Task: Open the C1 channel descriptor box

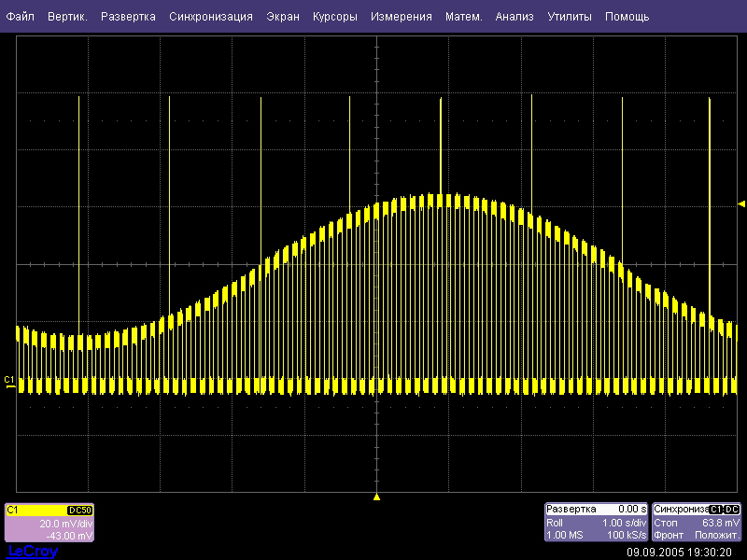Action: click(49, 524)
